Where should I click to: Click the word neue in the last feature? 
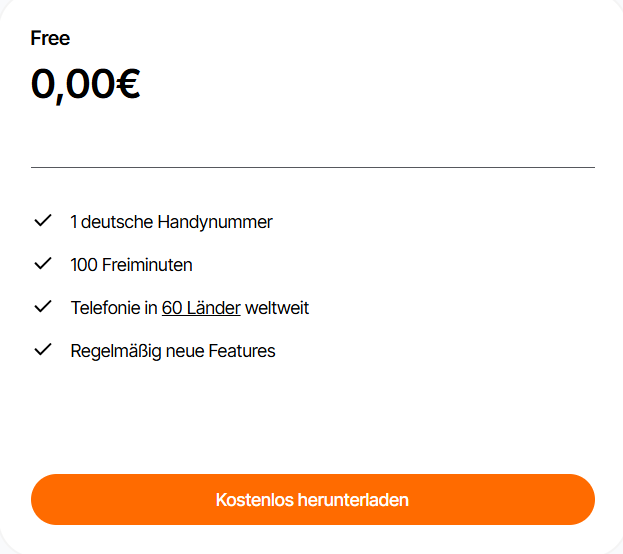tap(184, 351)
